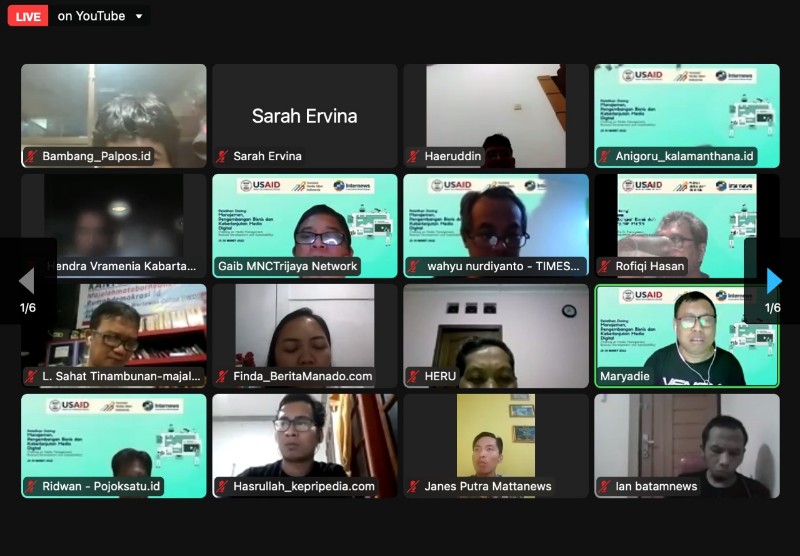The height and width of the screenshot is (556, 800).
Task: Go to previous gallery page arrow
Action: [27, 281]
